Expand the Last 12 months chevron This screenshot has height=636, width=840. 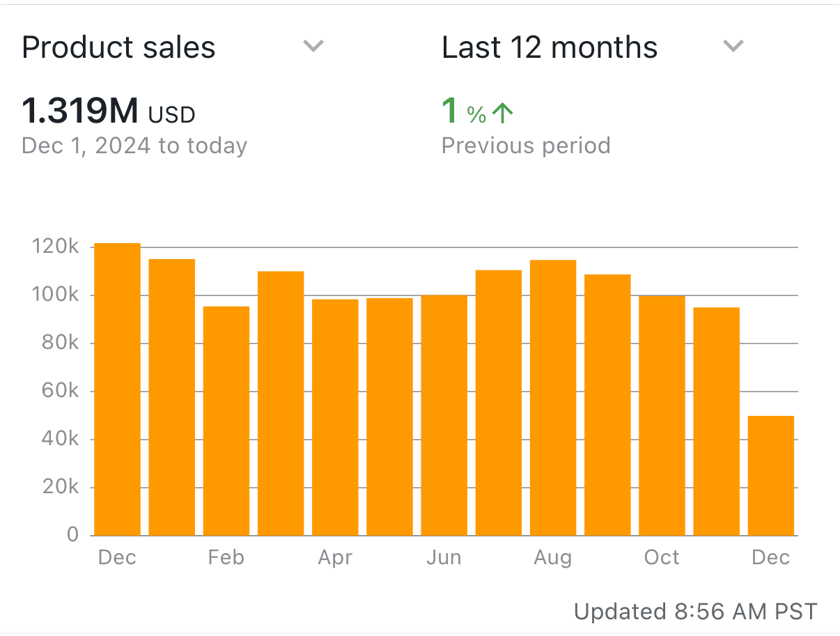[x=733, y=47]
